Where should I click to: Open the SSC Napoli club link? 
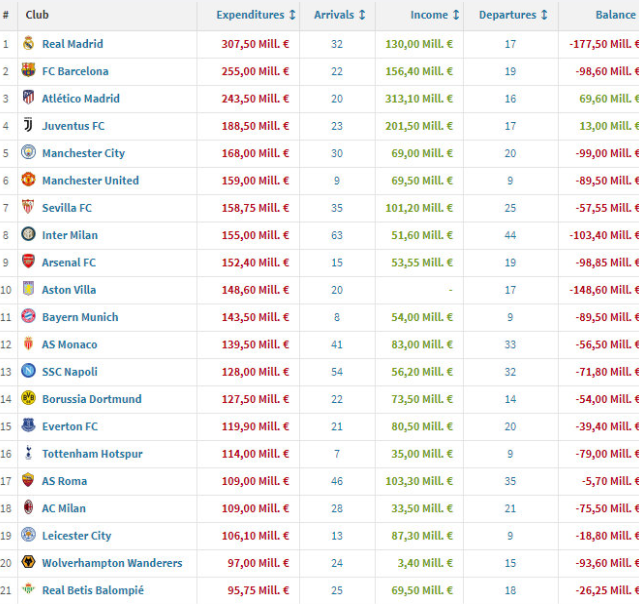(70, 371)
